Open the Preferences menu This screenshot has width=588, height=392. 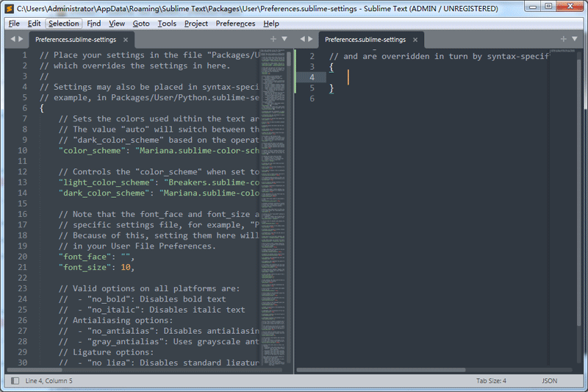235,24
